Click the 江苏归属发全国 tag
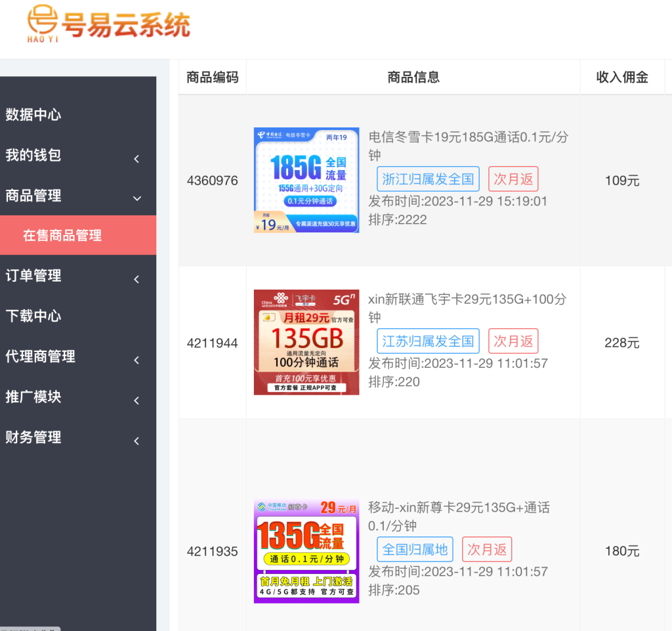 click(x=428, y=341)
